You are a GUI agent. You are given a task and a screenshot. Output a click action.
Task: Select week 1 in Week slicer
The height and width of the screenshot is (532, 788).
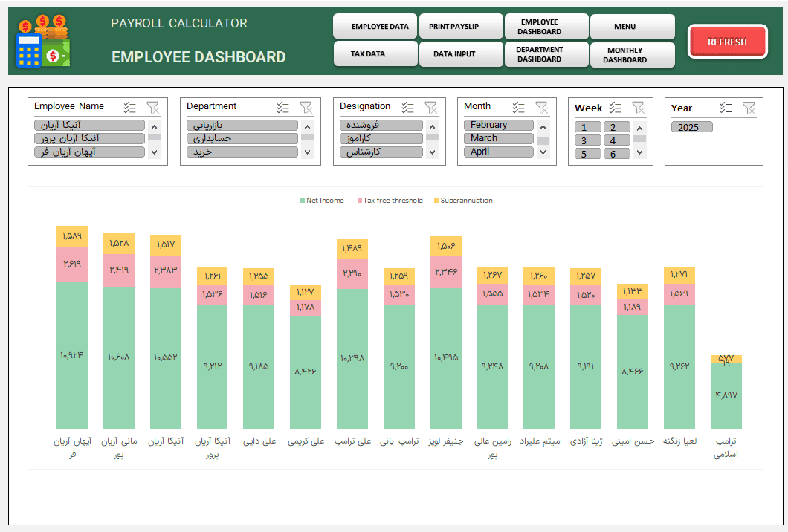tap(588, 127)
